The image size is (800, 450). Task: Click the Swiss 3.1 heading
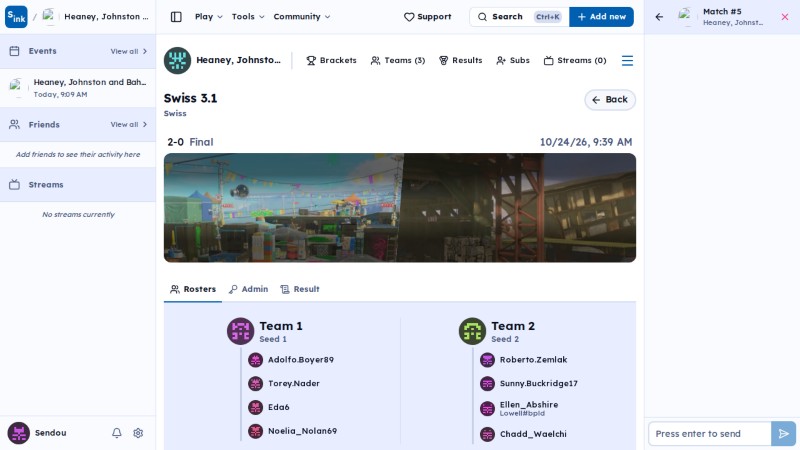190,98
